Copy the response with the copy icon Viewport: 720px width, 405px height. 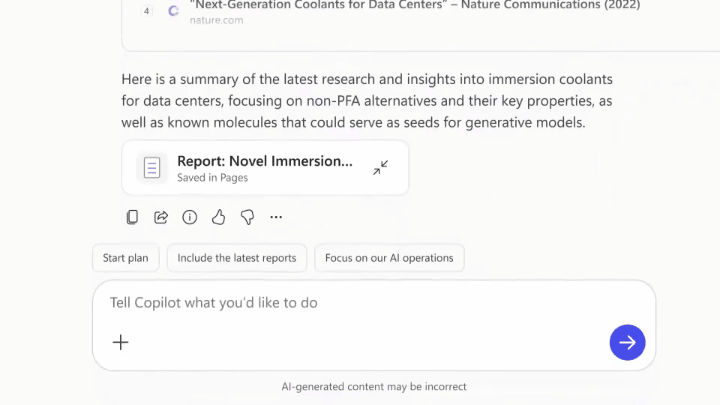pyautogui.click(x=133, y=217)
